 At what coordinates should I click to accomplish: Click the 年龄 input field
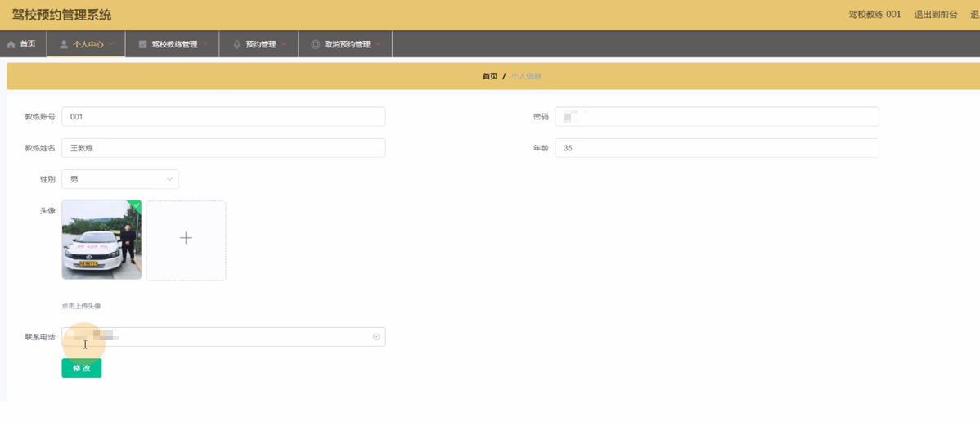(x=717, y=148)
